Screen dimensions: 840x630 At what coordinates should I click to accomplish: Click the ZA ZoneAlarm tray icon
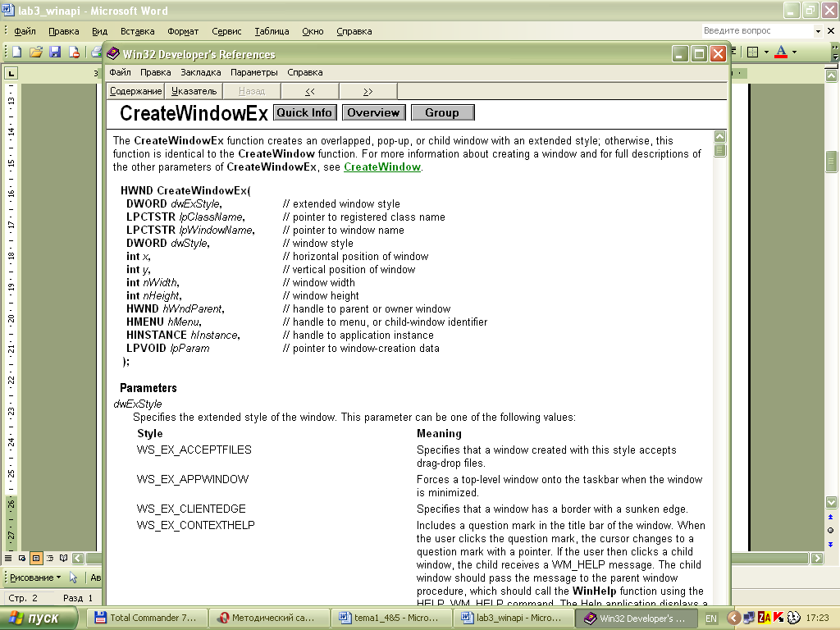point(764,618)
